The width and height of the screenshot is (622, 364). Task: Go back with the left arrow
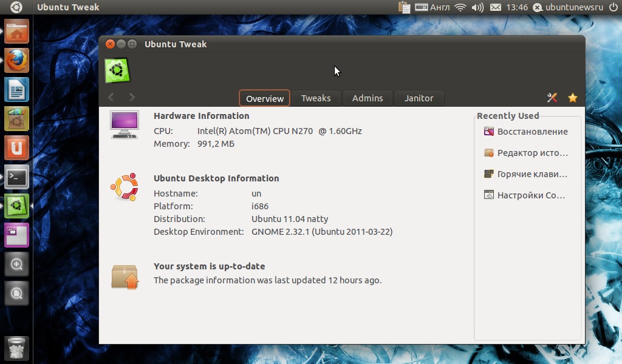pyautogui.click(x=111, y=97)
